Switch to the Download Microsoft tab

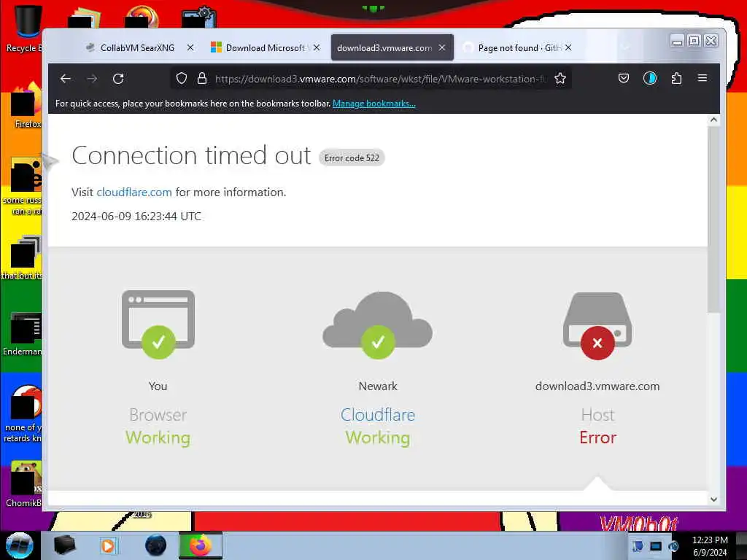point(265,47)
